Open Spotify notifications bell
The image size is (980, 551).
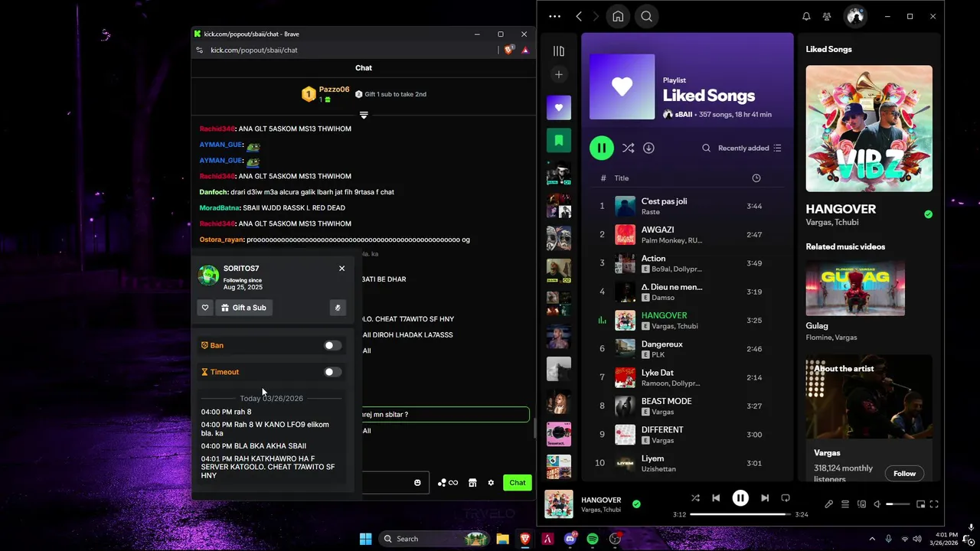coord(806,16)
